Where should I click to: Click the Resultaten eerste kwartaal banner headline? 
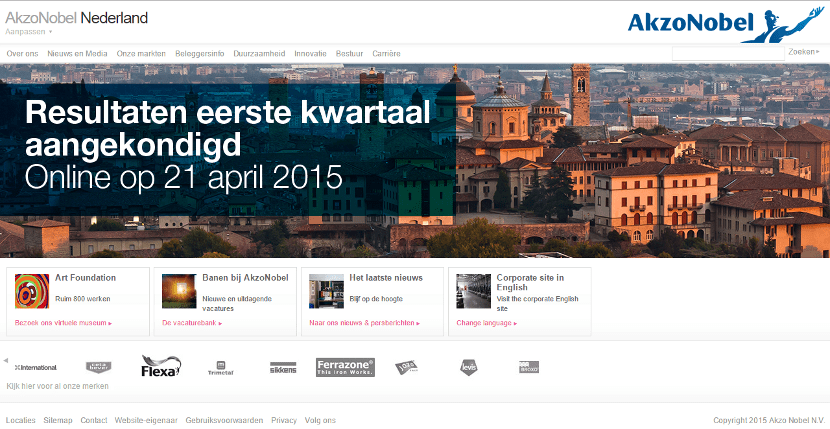(228, 129)
